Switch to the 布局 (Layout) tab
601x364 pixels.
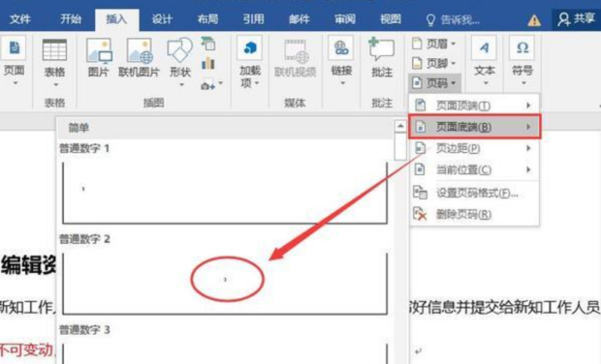click(x=207, y=19)
